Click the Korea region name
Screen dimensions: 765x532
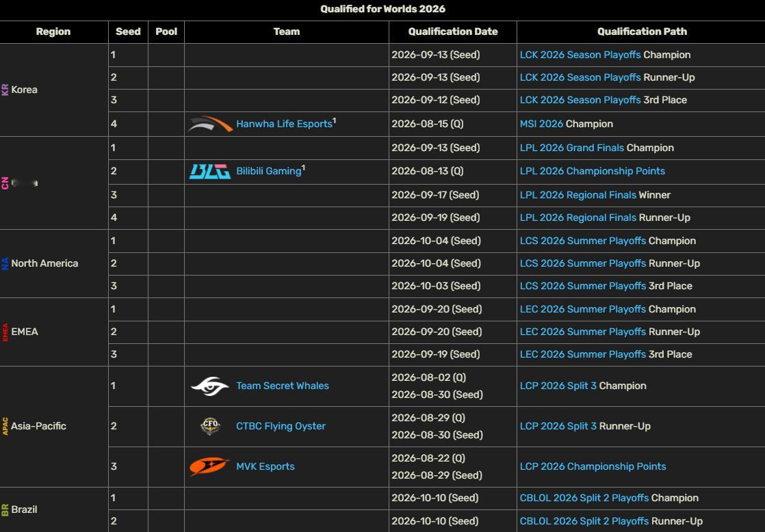point(25,90)
